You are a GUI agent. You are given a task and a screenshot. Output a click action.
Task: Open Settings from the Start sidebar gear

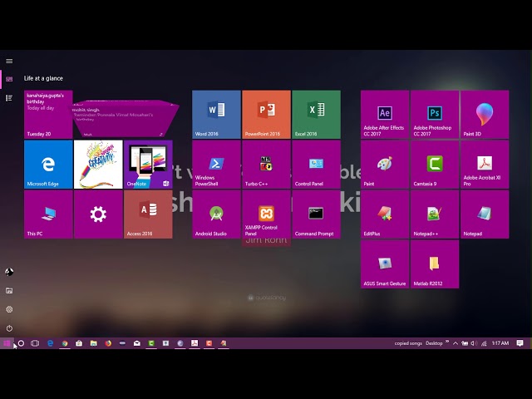(x=9, y=309)
